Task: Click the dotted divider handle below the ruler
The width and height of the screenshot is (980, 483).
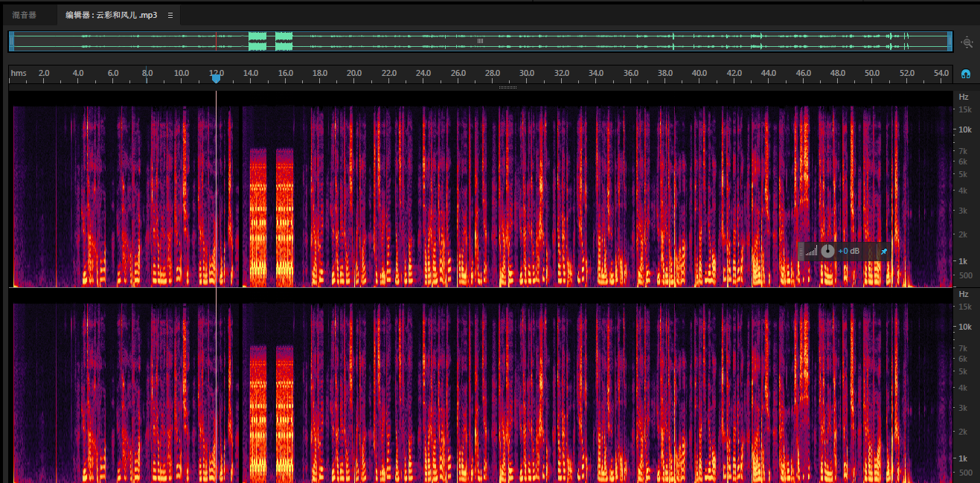Action: [x=507, y=87]
